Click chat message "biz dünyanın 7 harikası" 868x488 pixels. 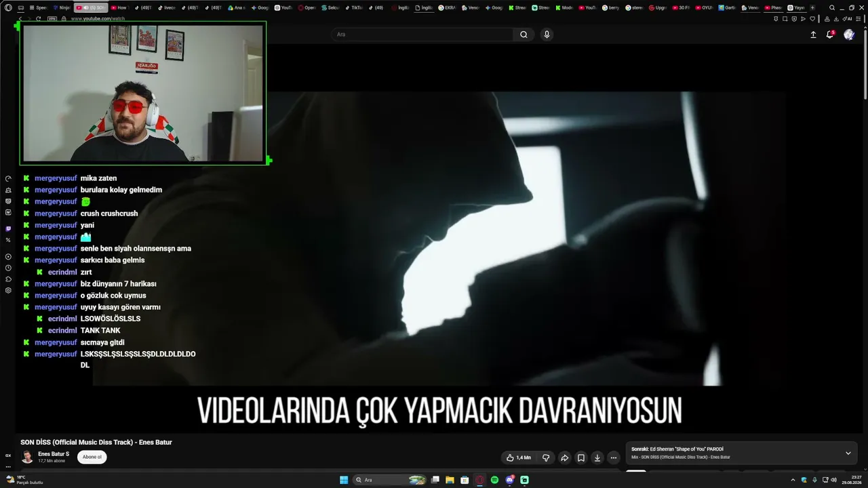click(119, 284)
